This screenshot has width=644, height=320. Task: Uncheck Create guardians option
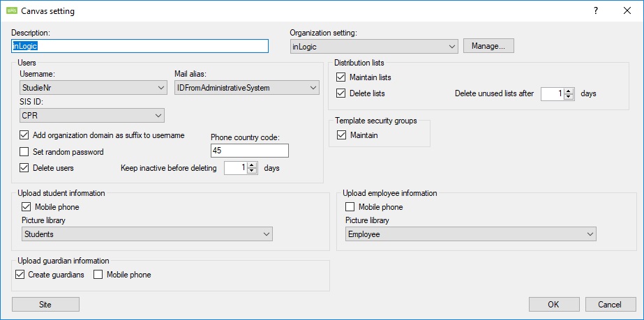tap(20, 275)
